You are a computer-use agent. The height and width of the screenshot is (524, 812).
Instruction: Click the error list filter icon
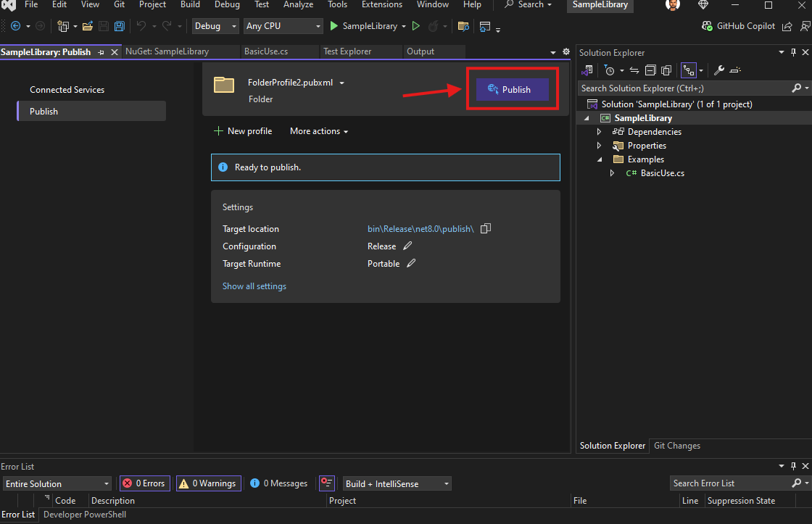click(x=327, y=483)
